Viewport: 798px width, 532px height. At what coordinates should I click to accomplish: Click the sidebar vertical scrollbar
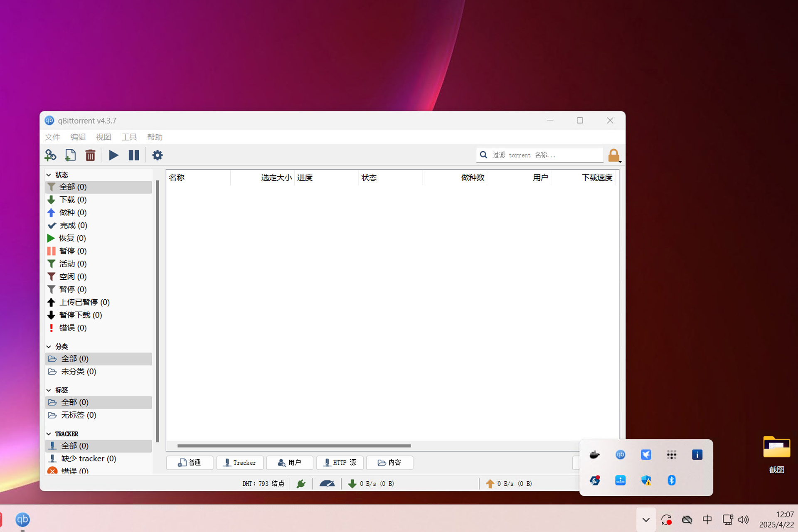click(x=158, y=312)
